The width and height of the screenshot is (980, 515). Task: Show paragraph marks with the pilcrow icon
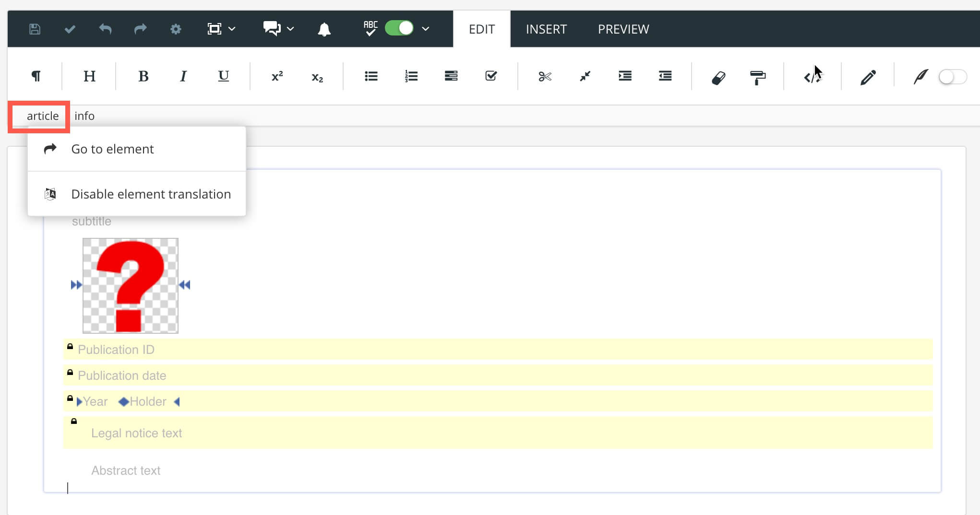(36, 76)
